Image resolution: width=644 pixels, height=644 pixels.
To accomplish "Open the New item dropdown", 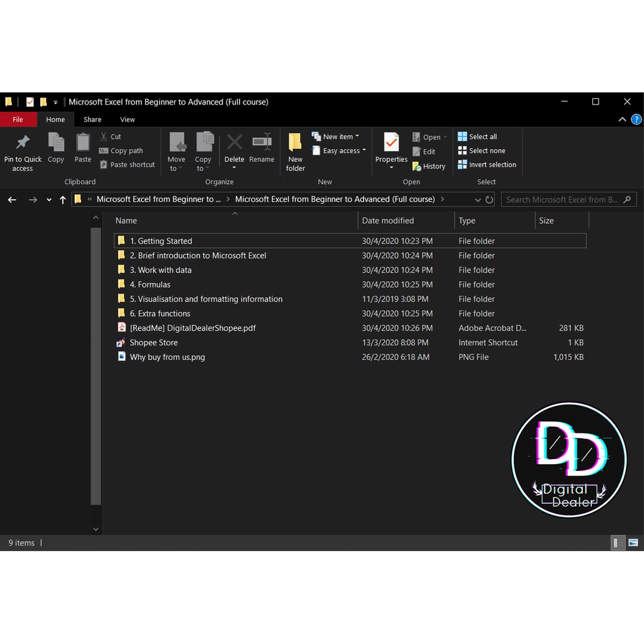I will [x=335, y=136].
